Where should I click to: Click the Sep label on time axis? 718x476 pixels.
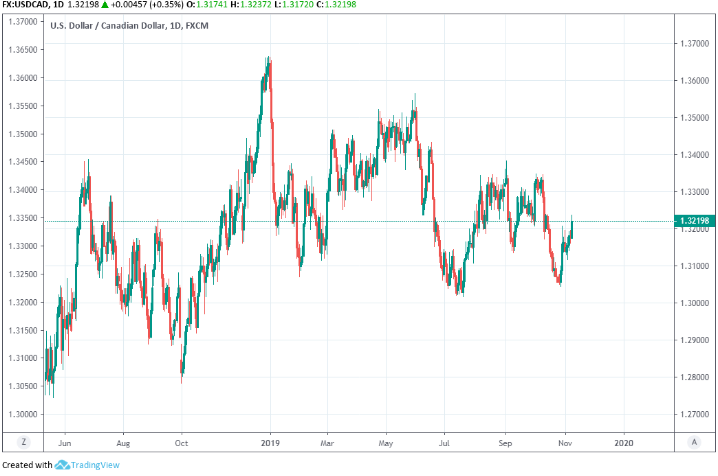(505, 440)
